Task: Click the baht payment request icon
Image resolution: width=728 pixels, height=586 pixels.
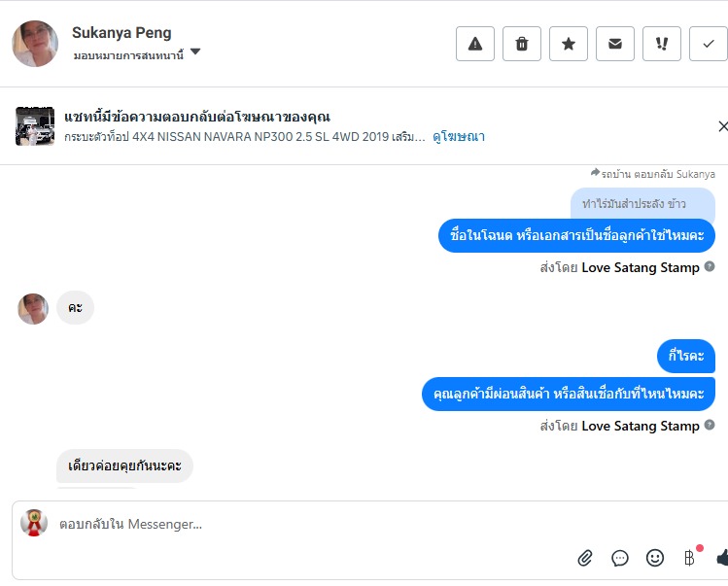Action: click(690, 558)
